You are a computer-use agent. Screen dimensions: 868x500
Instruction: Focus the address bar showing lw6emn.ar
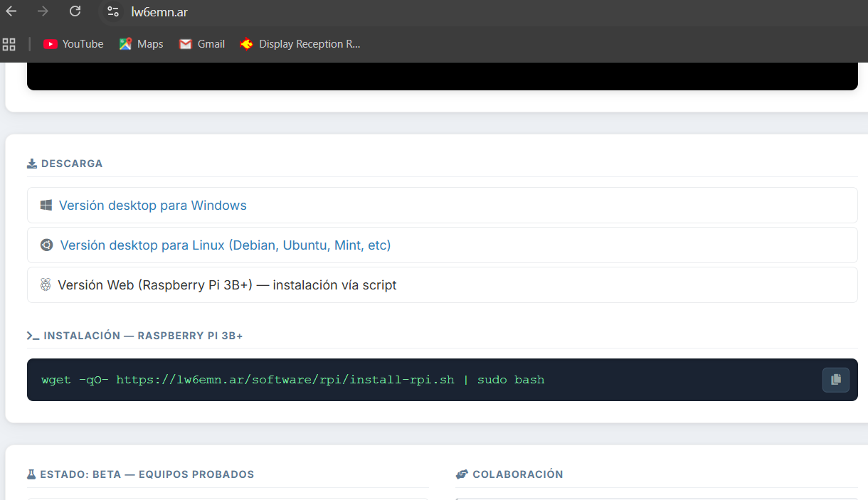[x=159, y=12]
